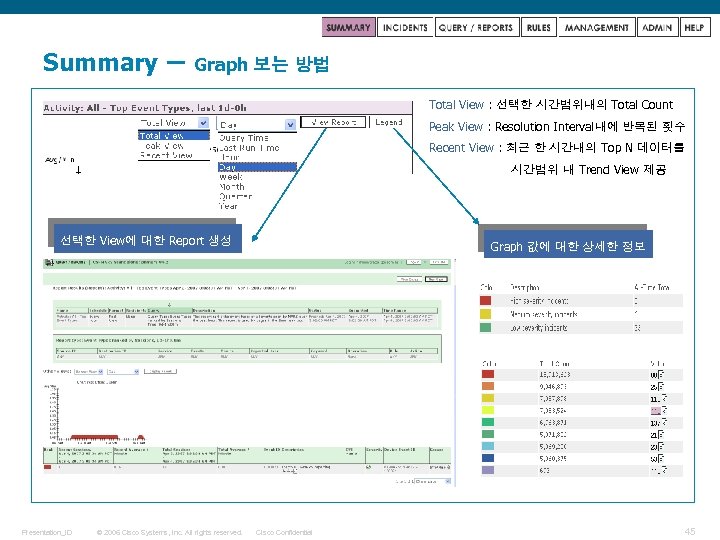720x540 pixels.
Task: Open the dropdown at the report's bottom right
Action: pyautogui.click(x=433, y=481)
